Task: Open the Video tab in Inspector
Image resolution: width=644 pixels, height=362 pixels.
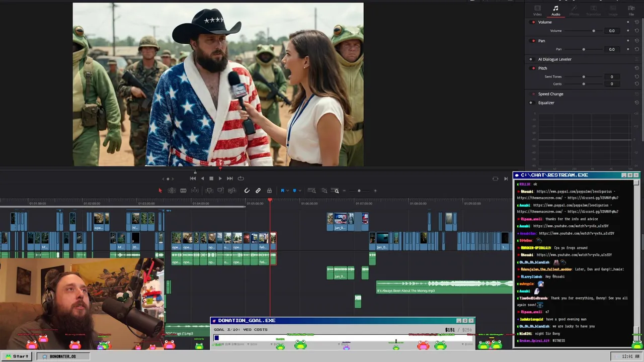Action: click(x=537, y=11)
